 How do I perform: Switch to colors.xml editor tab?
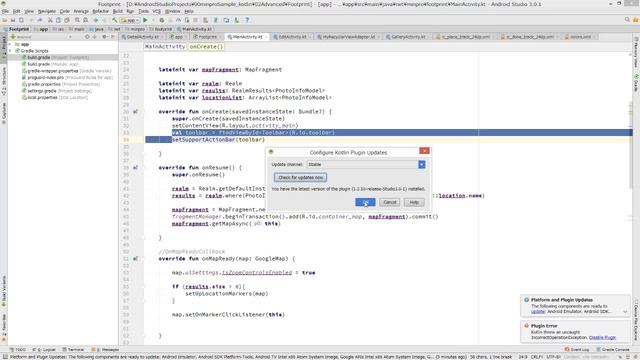[x=580, y=37]
